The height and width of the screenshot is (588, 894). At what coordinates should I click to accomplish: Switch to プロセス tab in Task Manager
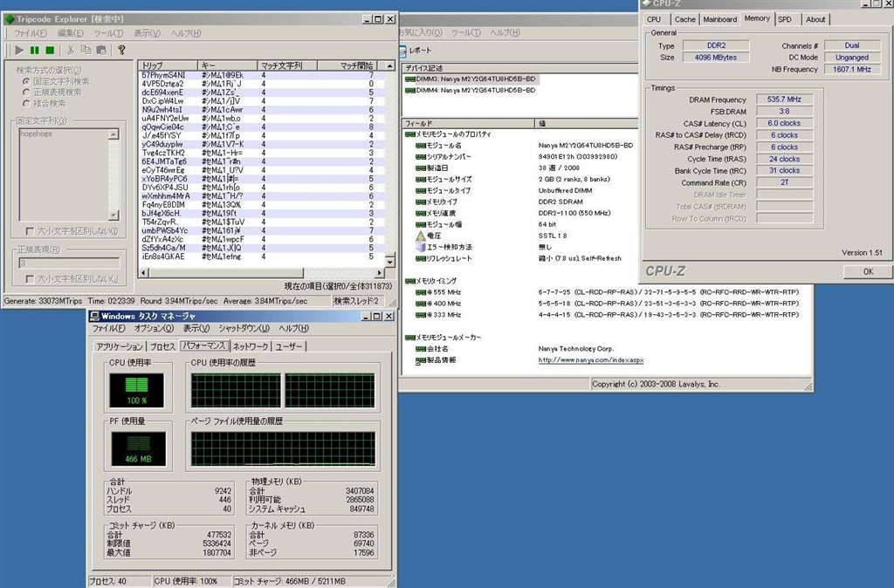click(x=162, y=346)
